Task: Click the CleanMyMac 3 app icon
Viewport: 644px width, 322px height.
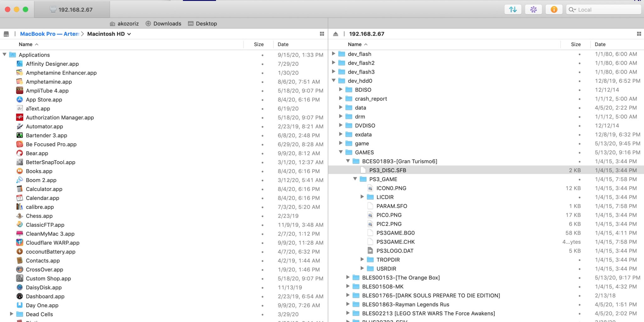Action: point(19,234)
